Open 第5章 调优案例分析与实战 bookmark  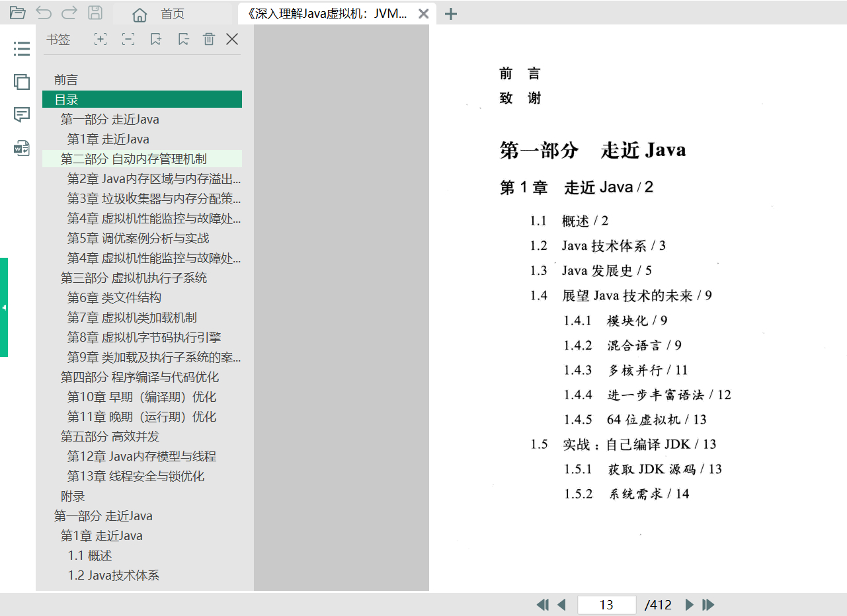click(138, 239)
